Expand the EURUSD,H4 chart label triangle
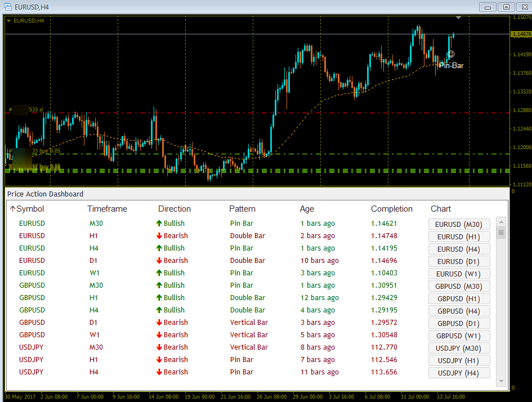Viewport: 532px width, 402px height. point(9,21)
